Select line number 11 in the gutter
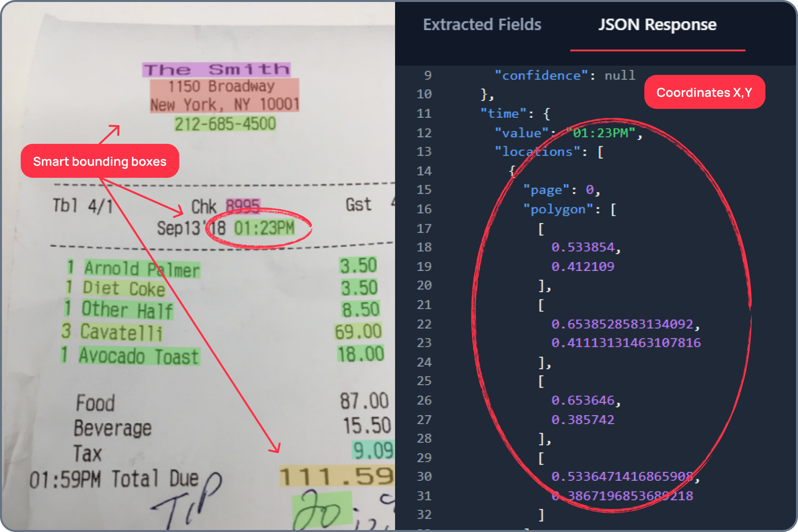Screen dimensions: 798x532 click(x=424, y=114)
